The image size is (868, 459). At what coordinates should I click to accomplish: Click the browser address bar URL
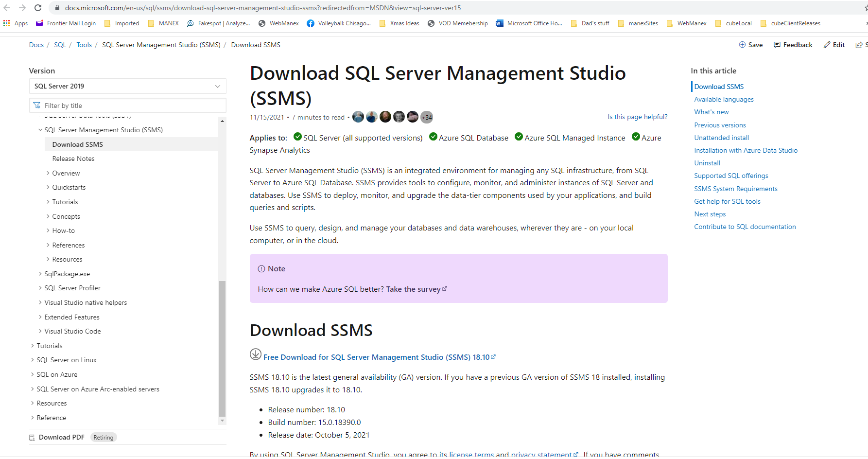pos(263,8)
